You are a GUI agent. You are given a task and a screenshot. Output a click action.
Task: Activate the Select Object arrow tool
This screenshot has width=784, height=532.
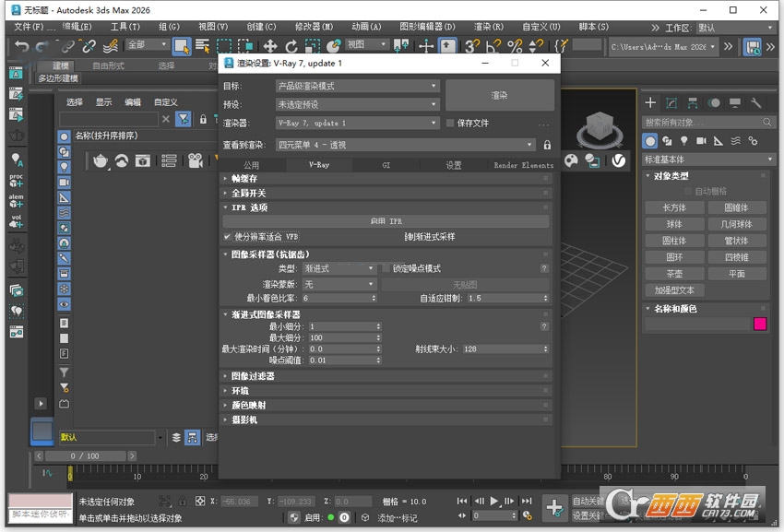182,46
